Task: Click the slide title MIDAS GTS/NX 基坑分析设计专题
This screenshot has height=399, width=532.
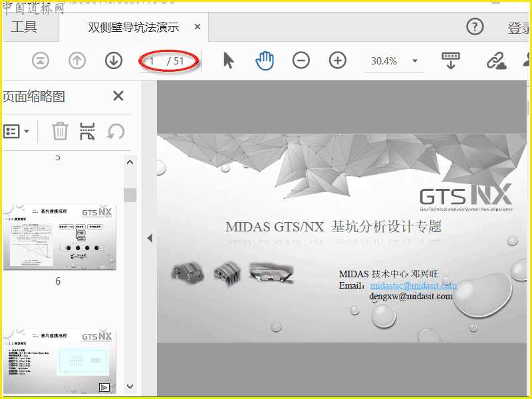Action: click(x=334, y=227)
